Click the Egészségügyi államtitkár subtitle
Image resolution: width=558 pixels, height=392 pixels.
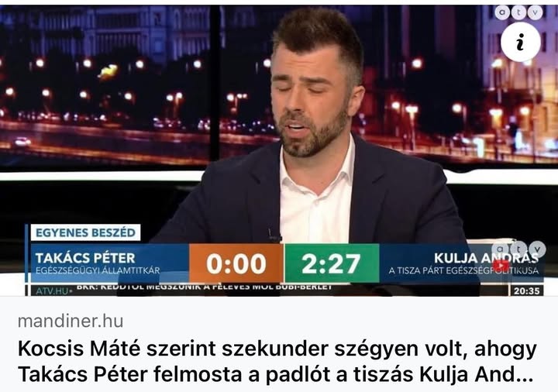[x=98, y=270]
